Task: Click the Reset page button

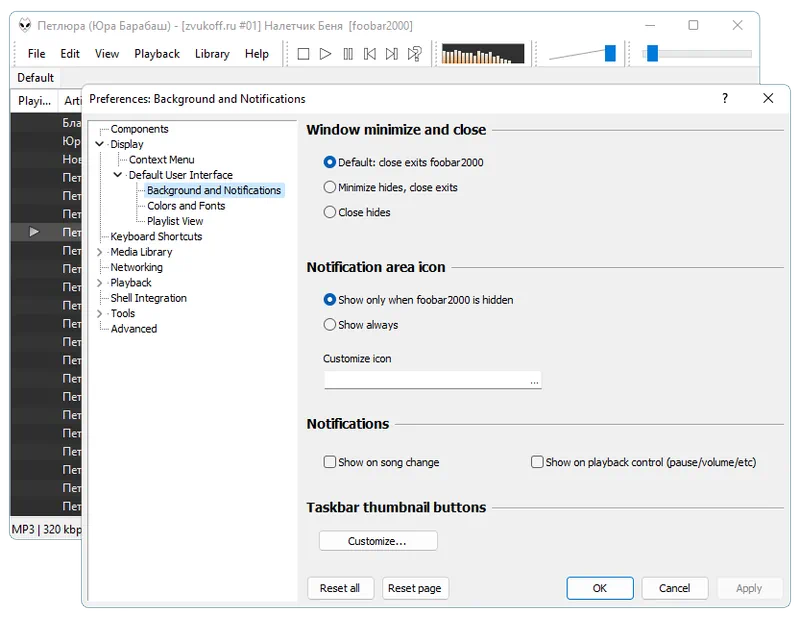Action: coord(415,588)
